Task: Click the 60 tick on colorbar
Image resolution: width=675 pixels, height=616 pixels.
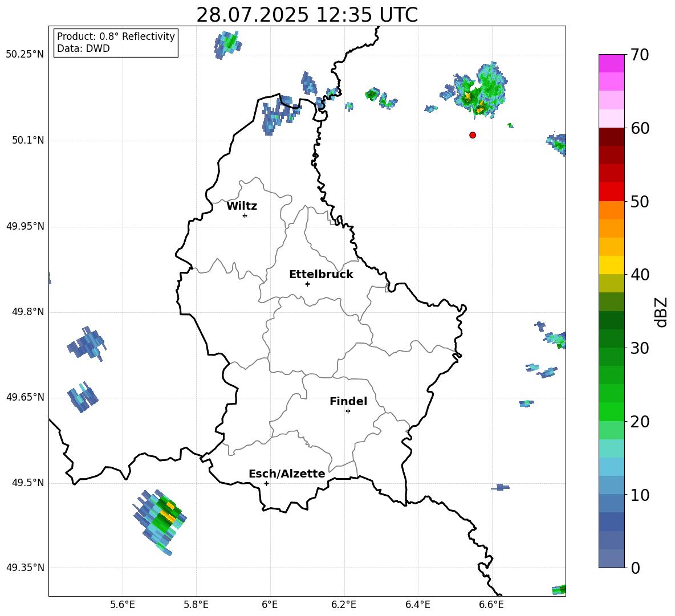Action: point(640,128)
